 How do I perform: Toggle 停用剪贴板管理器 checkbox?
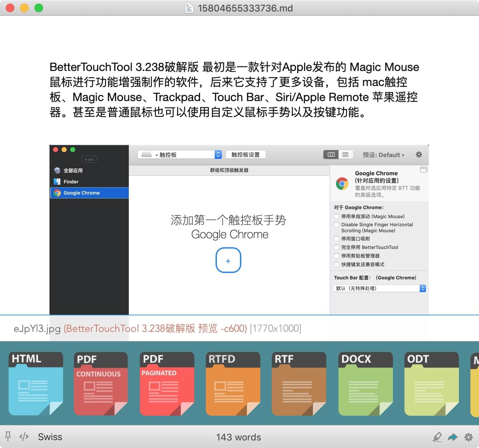[x=336, y=256]
